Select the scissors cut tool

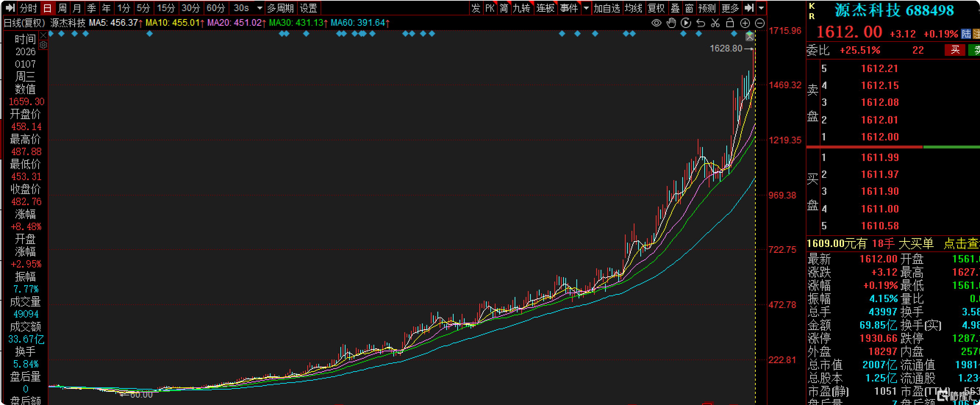715,23
